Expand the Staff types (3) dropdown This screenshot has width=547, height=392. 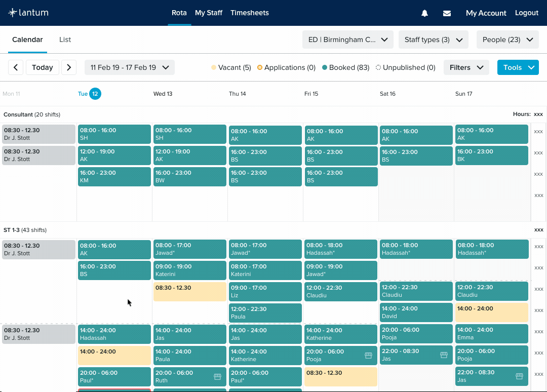pos(433,40)
